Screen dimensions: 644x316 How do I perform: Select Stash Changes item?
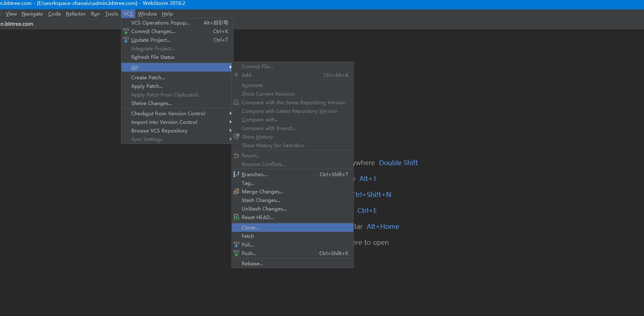click(292, 200)
